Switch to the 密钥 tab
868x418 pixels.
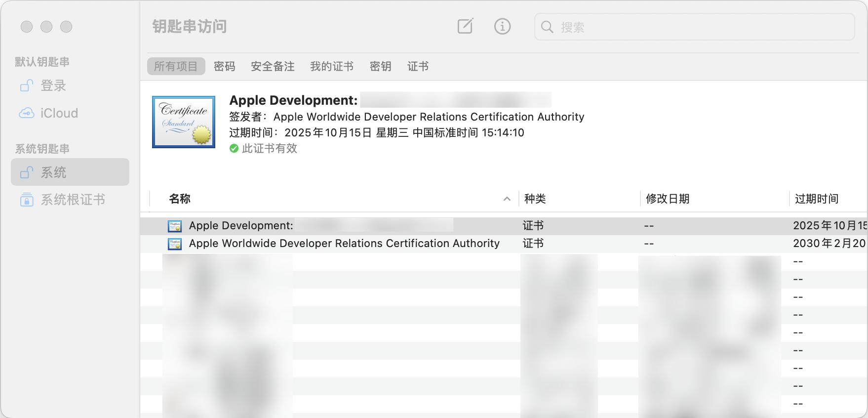pyautogui.click(x=380, y=66)
